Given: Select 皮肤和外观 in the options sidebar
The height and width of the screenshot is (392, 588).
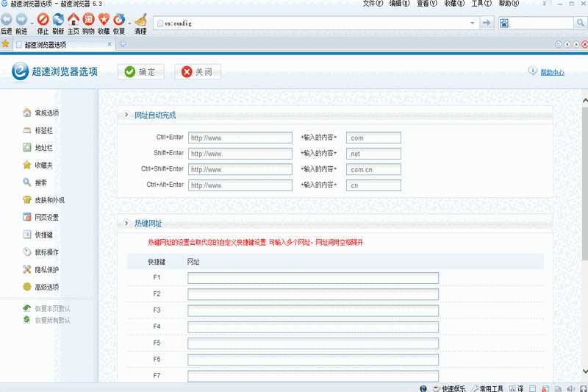Looking at the screenshot, I should [49, 200].
